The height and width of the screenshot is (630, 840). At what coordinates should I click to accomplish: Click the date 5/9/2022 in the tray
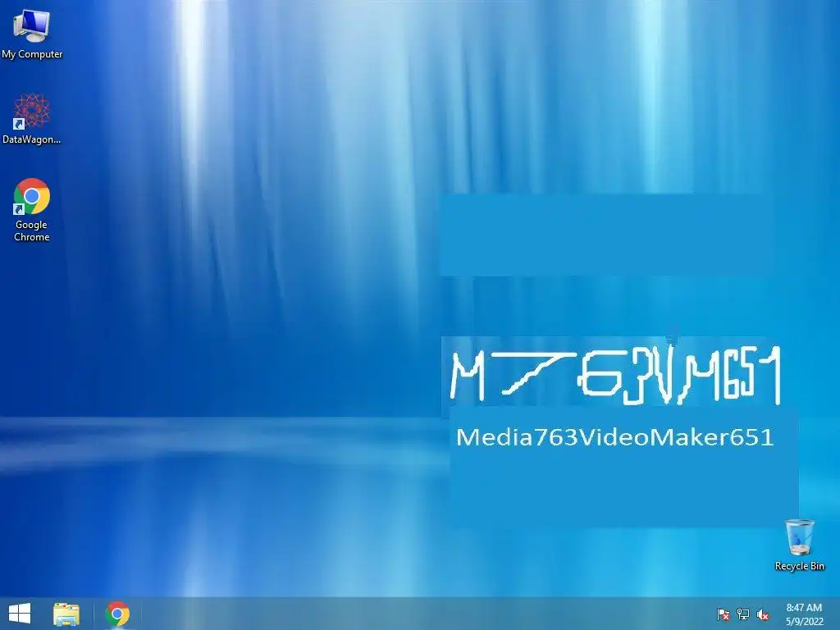804,622
